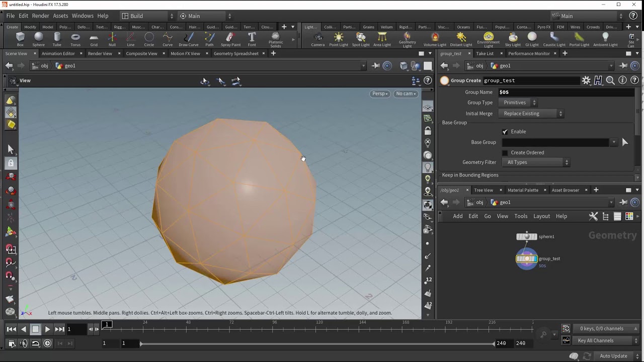Click the Key All Channels button
Screen dimensions: 644x362
[596, 340]
